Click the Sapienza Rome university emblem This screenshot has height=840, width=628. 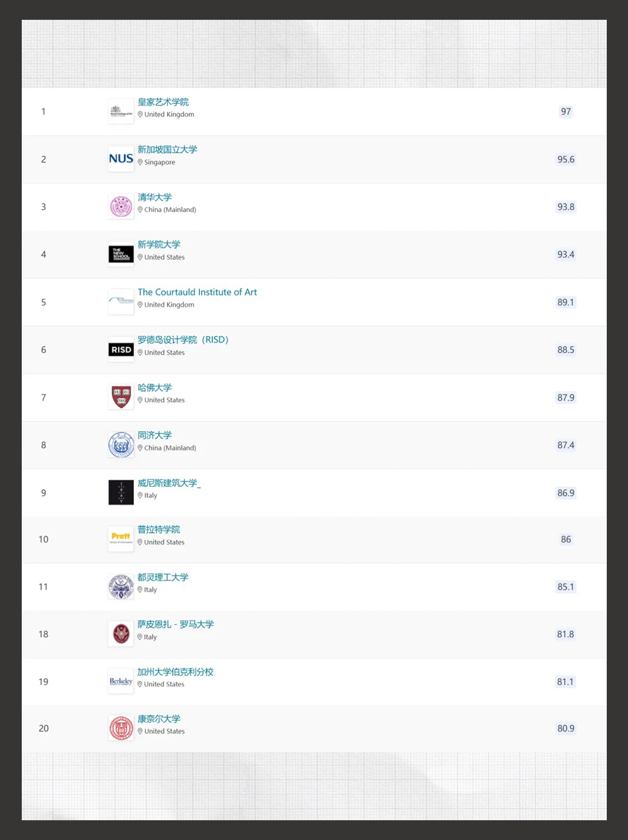pyautogui.click(x=121, y=634)
